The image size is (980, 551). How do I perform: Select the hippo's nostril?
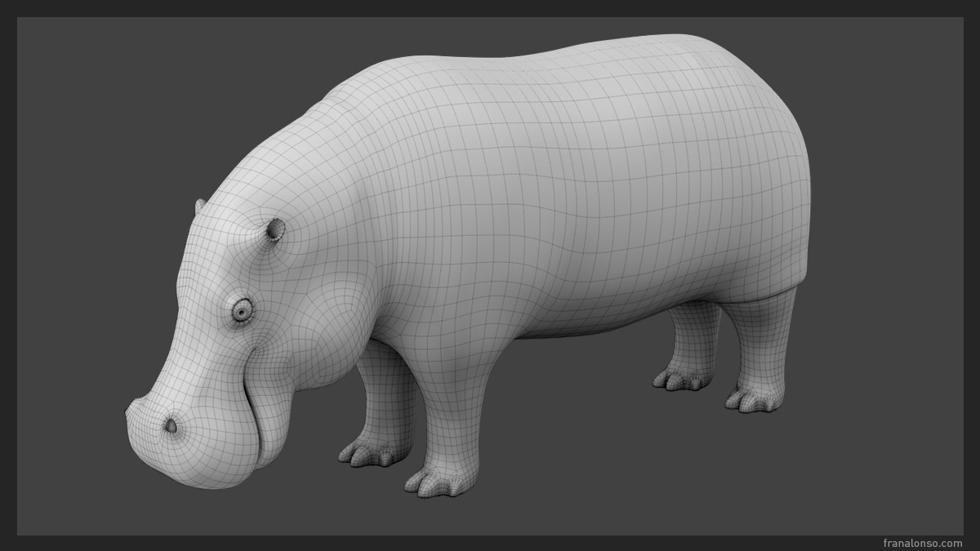(170, 424)
